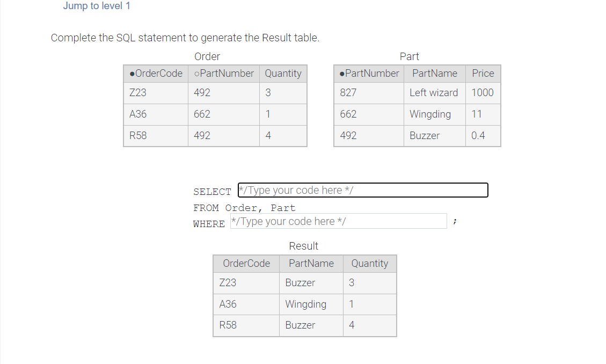
Task: Click the Result table title label
Action: (304, 245)
